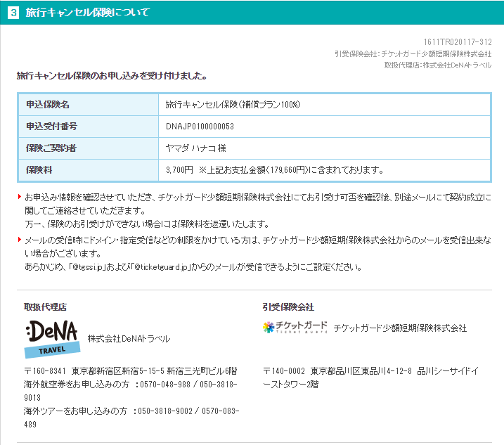Click the 保険料 row label
The height and width of the screenshot is (445, 504).
39,169
